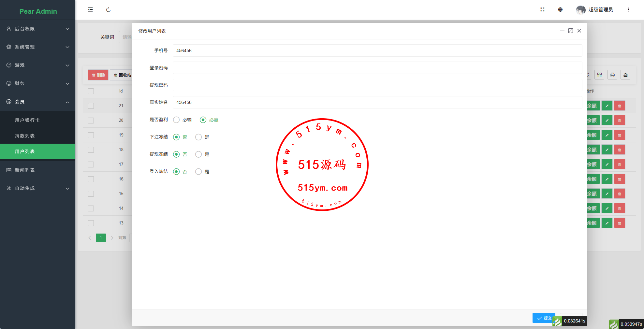Expand the 财务 sidebar menu
Image resolution: width=644 pixels, height=329 pixels.
tap(37, 83)
